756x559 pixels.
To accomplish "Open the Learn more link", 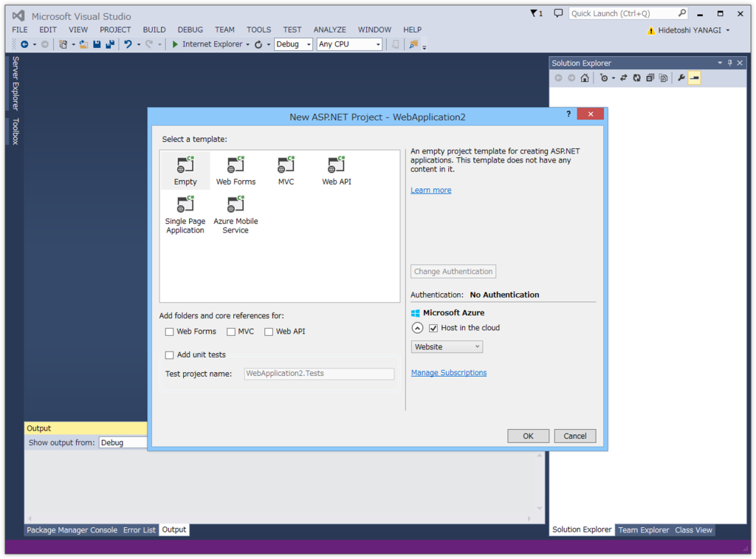I will 430,190.
